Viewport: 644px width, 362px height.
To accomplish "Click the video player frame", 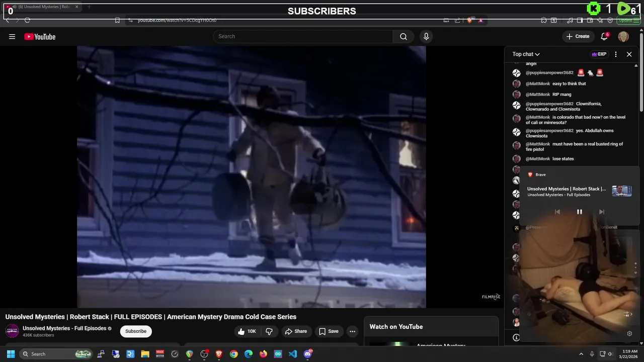I will tap(252, 176).
